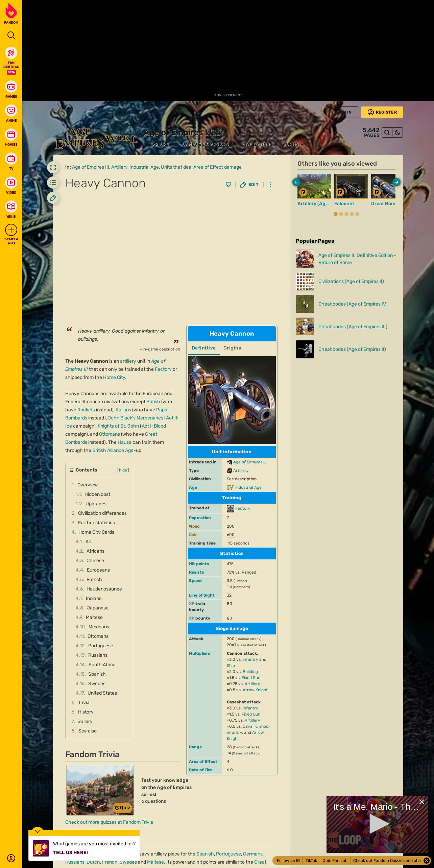Click the Sign In button
The width and height of the screenshot is (434, 868).
pyautogui.click(x=344, y=112)
